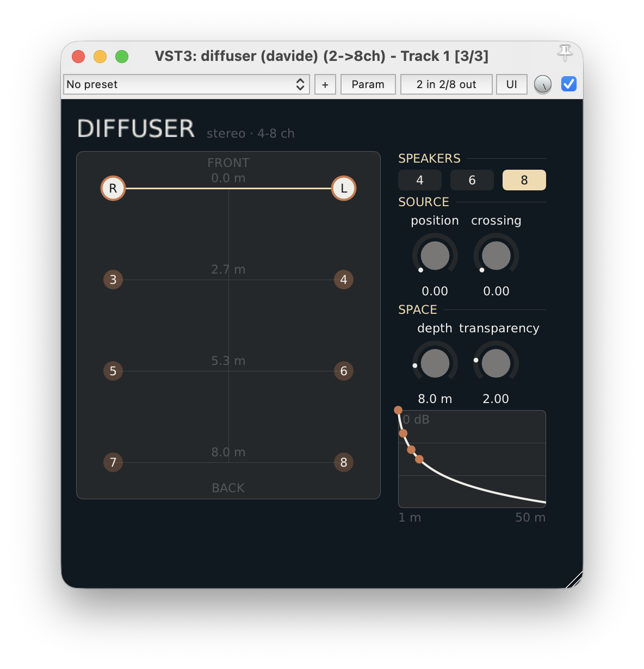Click the 5.3 m distance label
This screenshot has width=644, height=669.
tap(228, 361)
